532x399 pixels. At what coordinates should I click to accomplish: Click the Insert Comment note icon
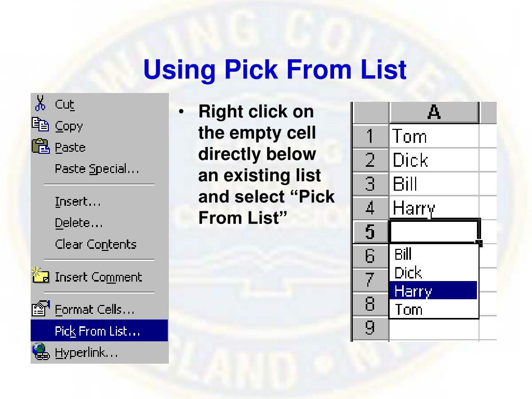coord(41,275)
